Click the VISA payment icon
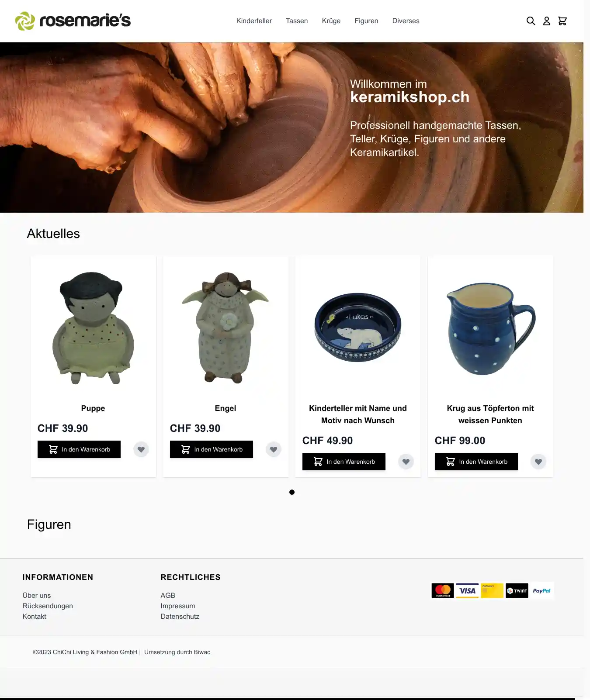 click(467, 591)
